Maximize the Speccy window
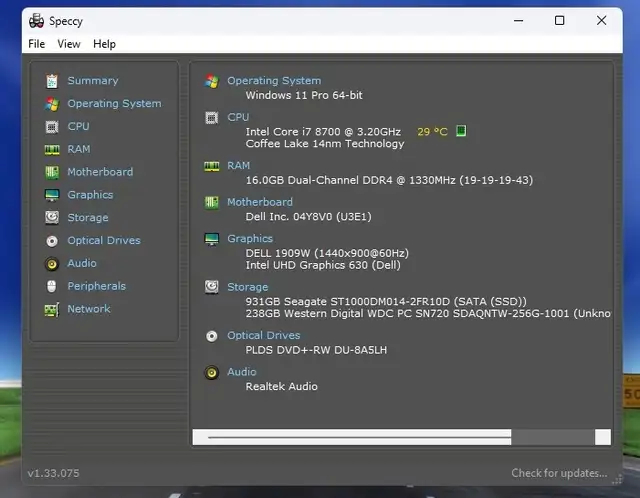The width and height of the screenshot is (640, 498). (560, 20)
